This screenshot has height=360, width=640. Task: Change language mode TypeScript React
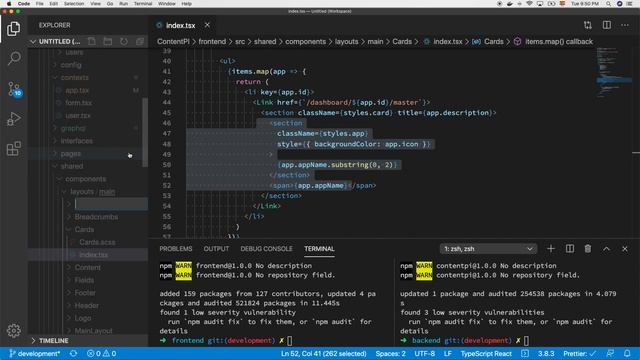point(486,353)
